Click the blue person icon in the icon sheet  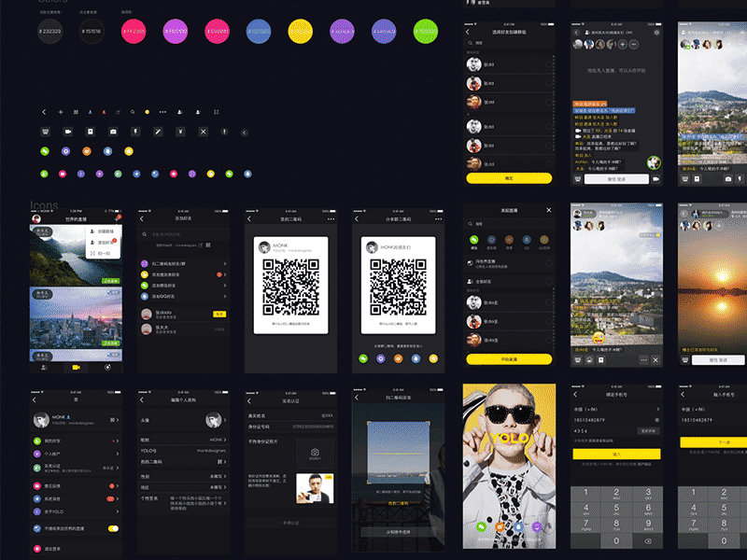(90, 112)
